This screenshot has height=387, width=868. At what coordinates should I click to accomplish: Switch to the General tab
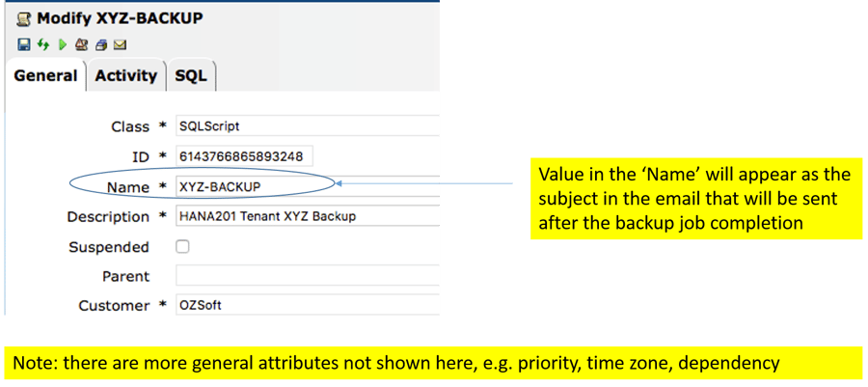point(45,75)
